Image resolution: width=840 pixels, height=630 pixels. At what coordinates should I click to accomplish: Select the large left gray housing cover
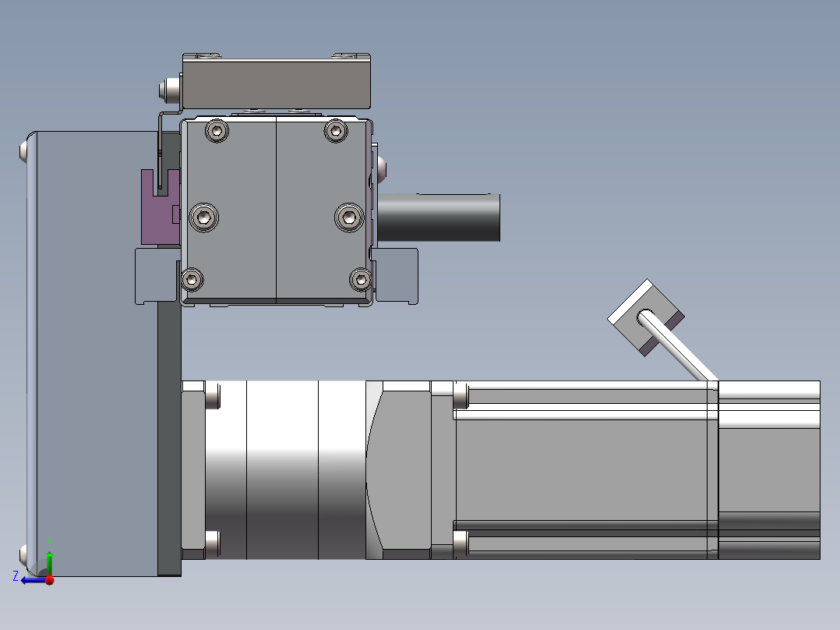[x=92, y=354]
